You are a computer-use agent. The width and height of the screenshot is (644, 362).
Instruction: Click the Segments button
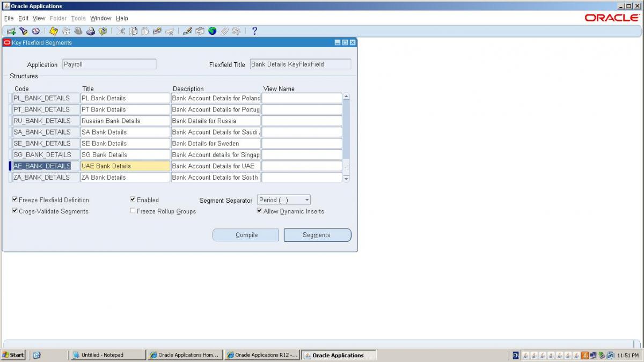coord(317,235)
